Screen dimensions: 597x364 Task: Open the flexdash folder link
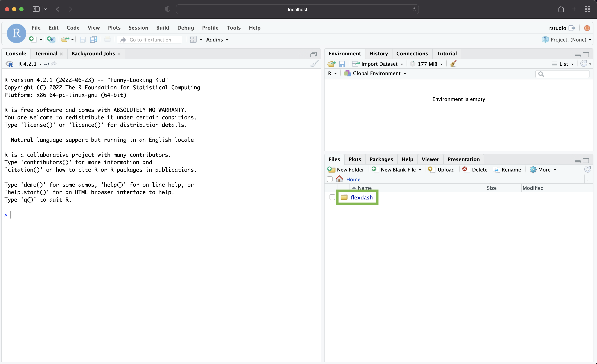[x=361, y=197]
